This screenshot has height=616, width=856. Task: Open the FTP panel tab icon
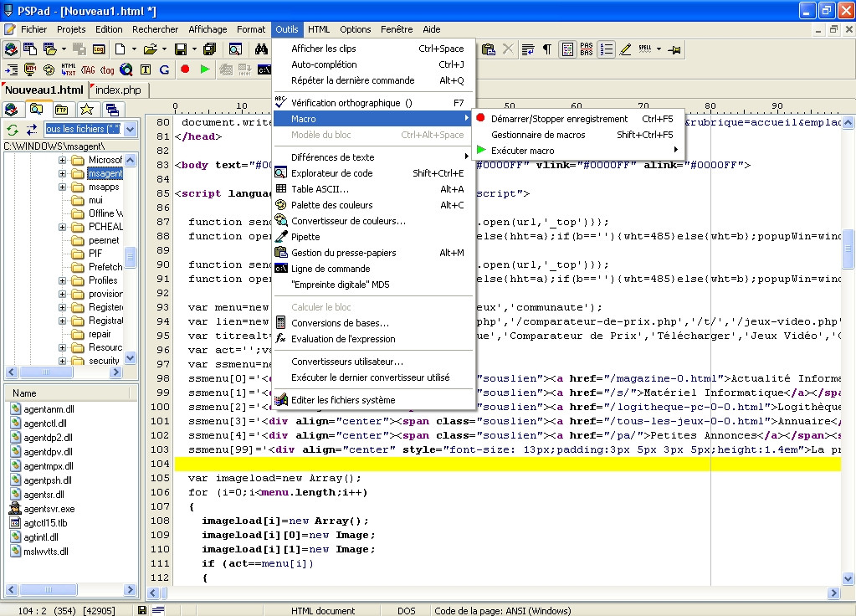click(61, 110)
